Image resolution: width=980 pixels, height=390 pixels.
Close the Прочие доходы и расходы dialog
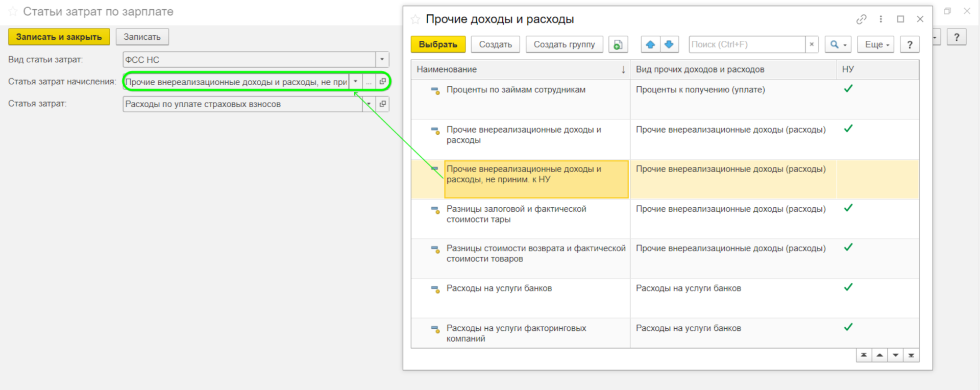click(x=920, y=19)
